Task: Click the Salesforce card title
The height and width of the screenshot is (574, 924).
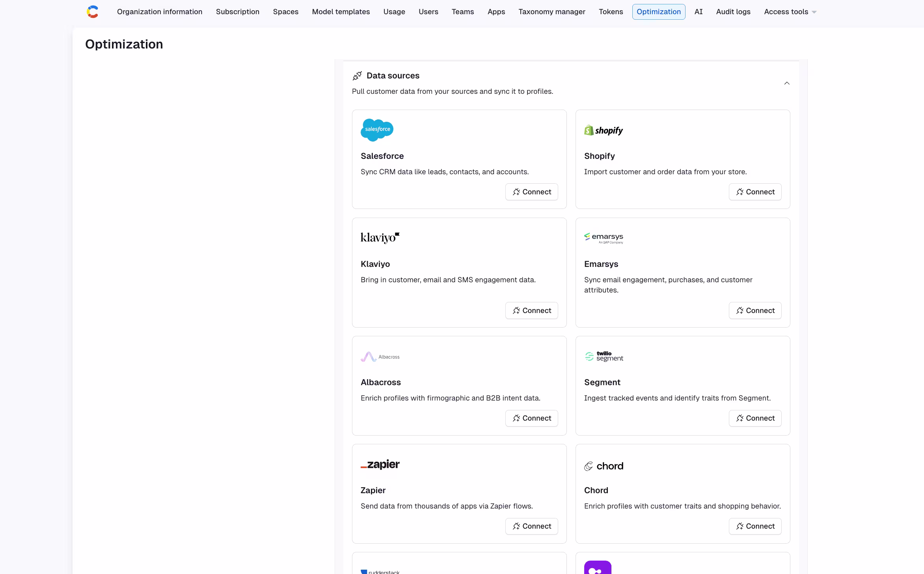Action: pos(382,156)
